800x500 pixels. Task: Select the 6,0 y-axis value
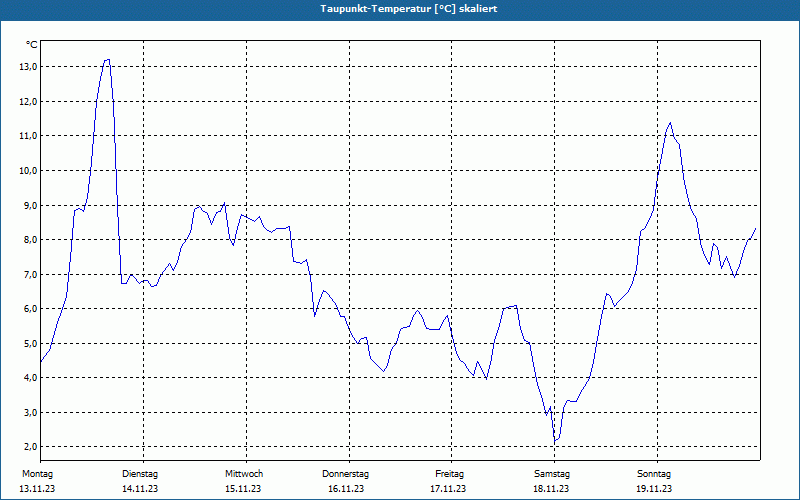point(31,309)
